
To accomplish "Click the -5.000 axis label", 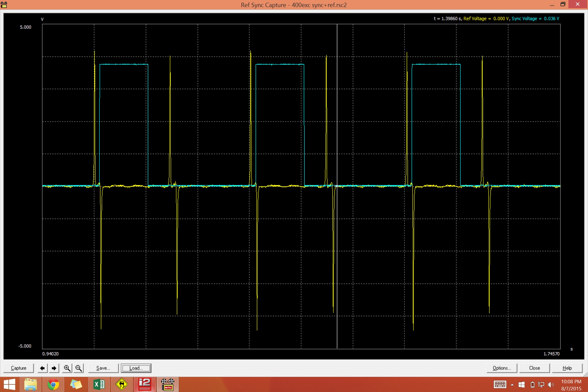I will coord(25,346).
